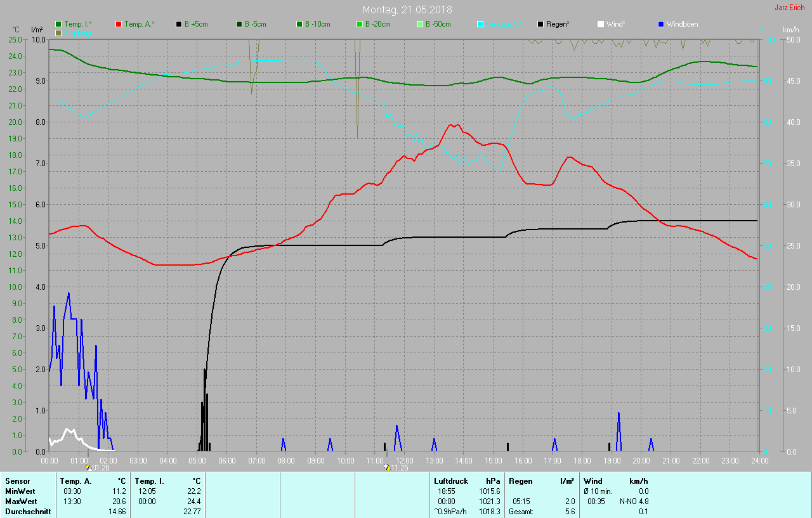Select the indoor minimum value 22.2
This screenshot has height=518, width=812.
coord(193,491)
